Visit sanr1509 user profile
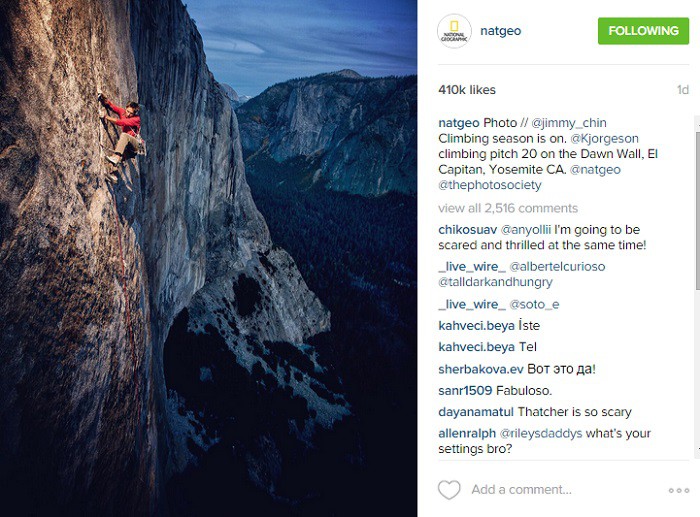 pyautogui.click(x=466, y=390)
